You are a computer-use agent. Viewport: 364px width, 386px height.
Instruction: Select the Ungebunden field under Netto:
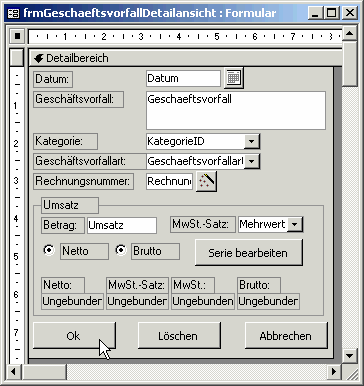(72, 301)
